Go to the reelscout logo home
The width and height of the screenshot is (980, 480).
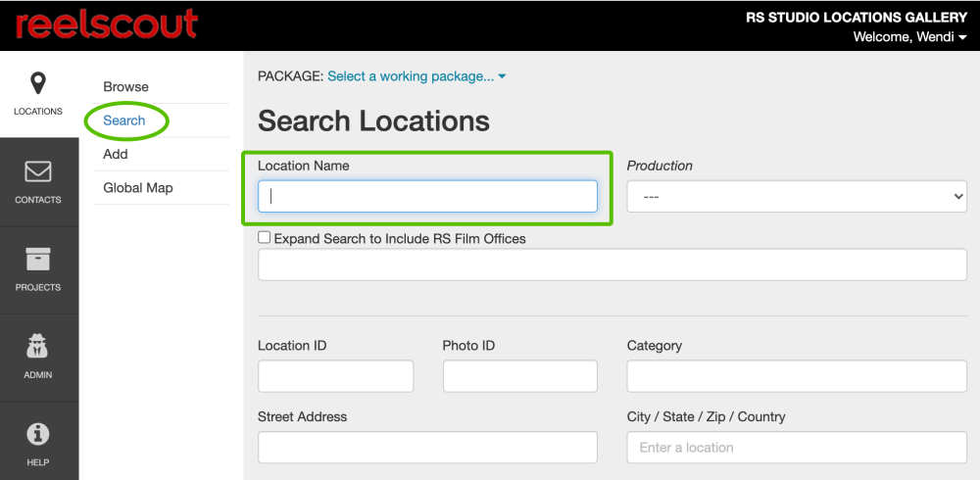(x=107, y=25)
